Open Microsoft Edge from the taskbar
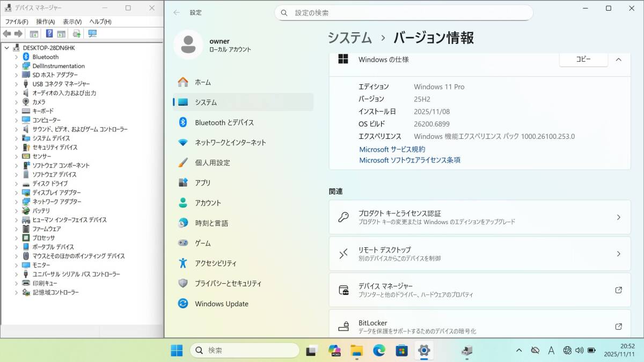The height and width of the screenshot is (362, 644). [x=379, y=350]
